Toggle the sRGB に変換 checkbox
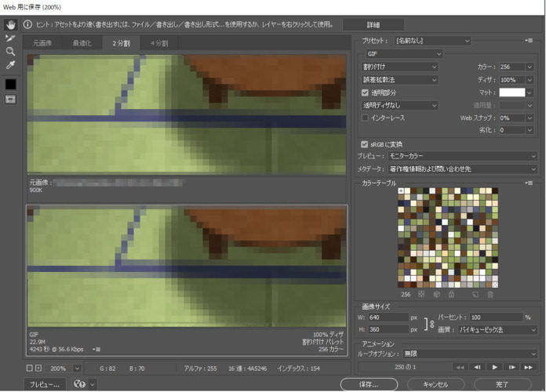 [365, 144]
